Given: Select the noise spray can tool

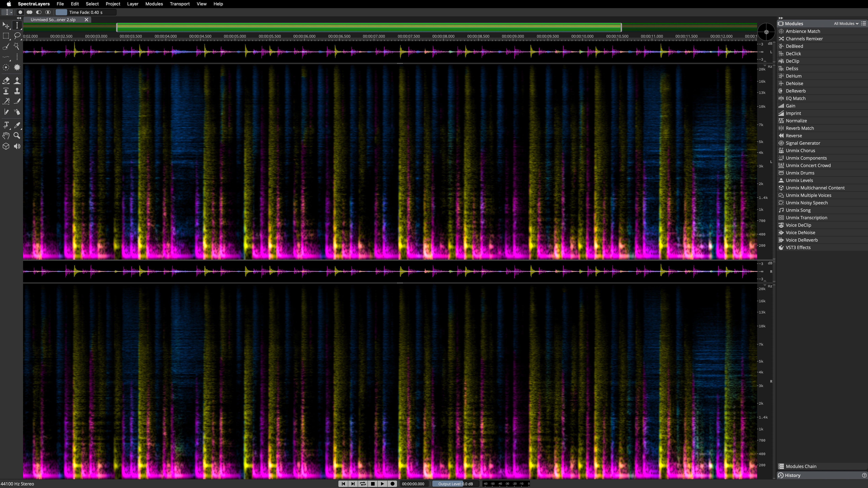Looking at the screenshot, I should 17,112.
